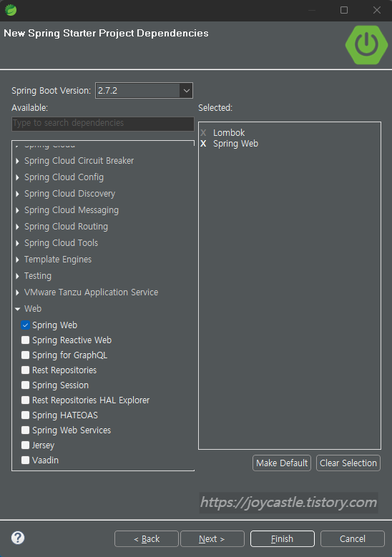
Task: Go to previous page with Back button
Action: pos(147,539)
